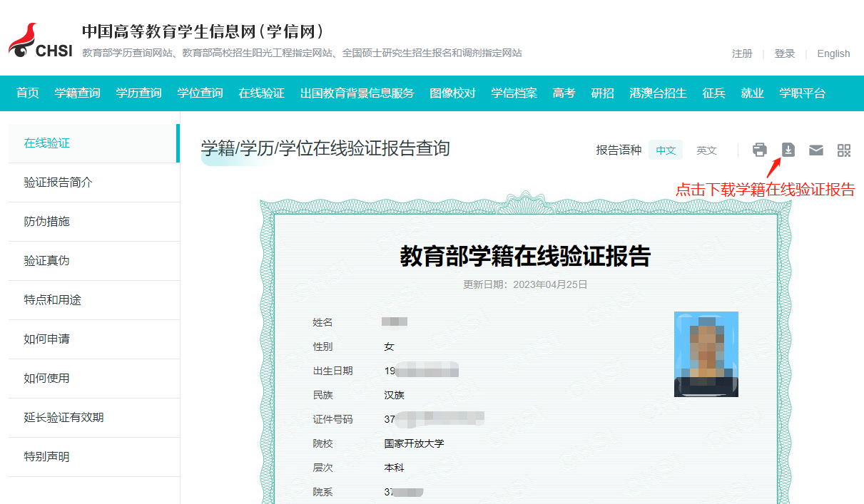The height and width of the screenshot is (504, 864).
Task: Switch site to English
Action: pos(833,53)
